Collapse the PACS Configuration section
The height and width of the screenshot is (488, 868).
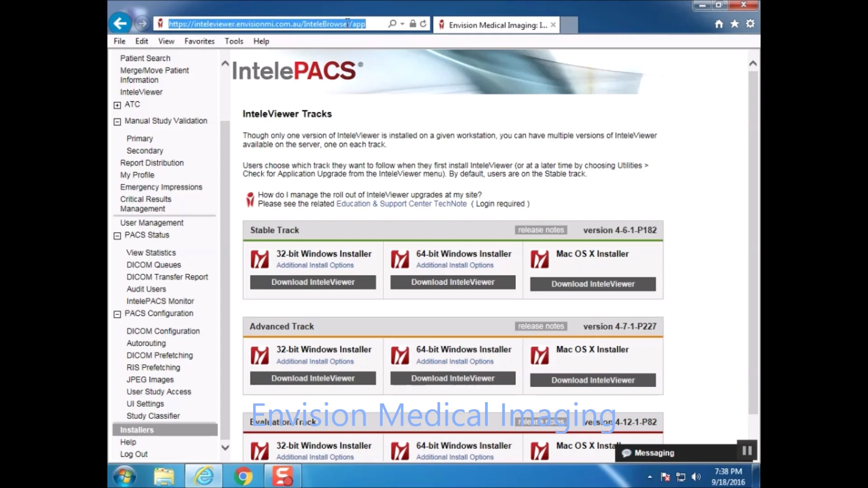point(116,313)
